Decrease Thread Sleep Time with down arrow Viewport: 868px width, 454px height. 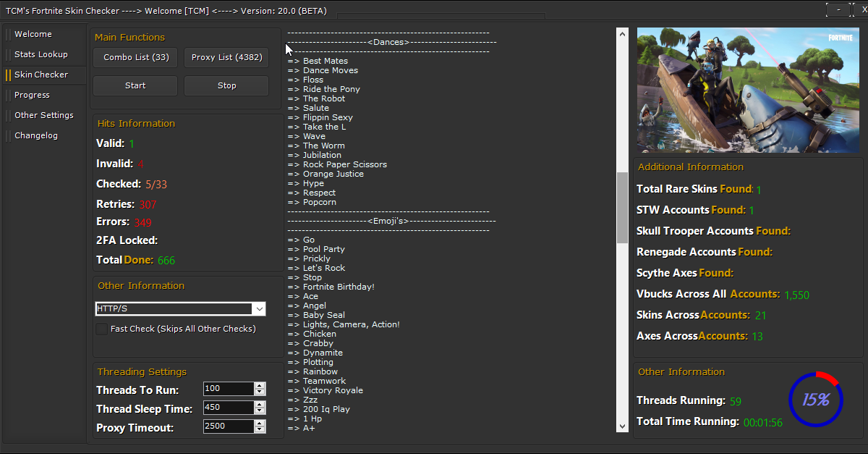point(260,411)
